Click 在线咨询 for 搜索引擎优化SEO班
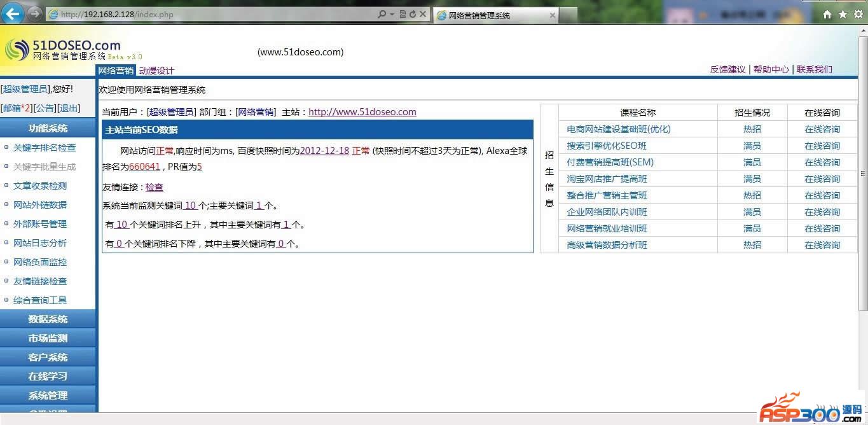Viewport: 868px width, 425px height. [822, 146]
